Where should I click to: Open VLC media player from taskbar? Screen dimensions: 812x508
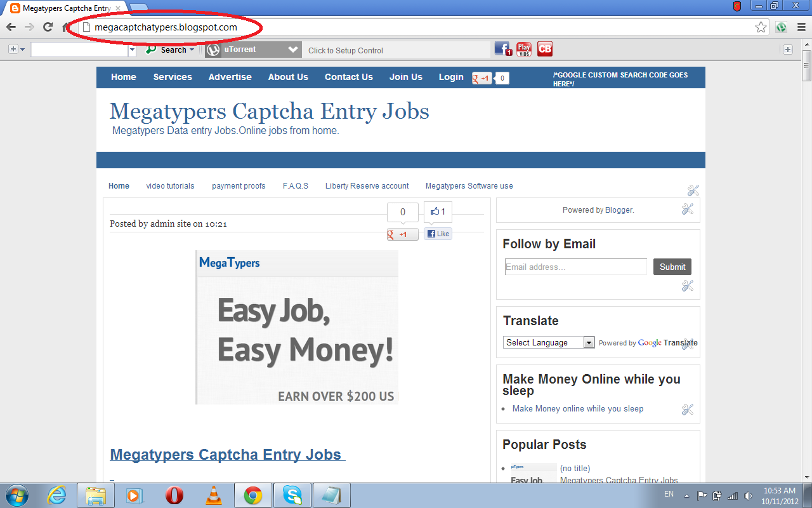point(214,495)
